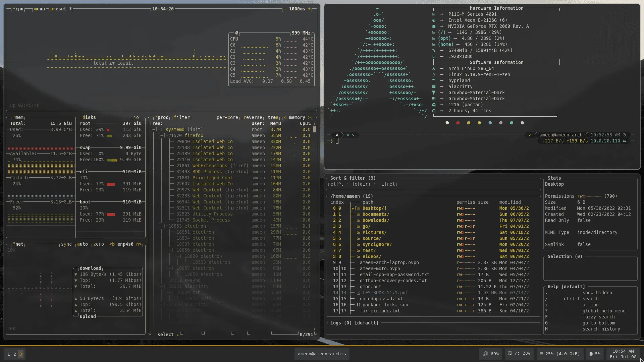Toggle reverse sorting in proc panel

[253, 118]
